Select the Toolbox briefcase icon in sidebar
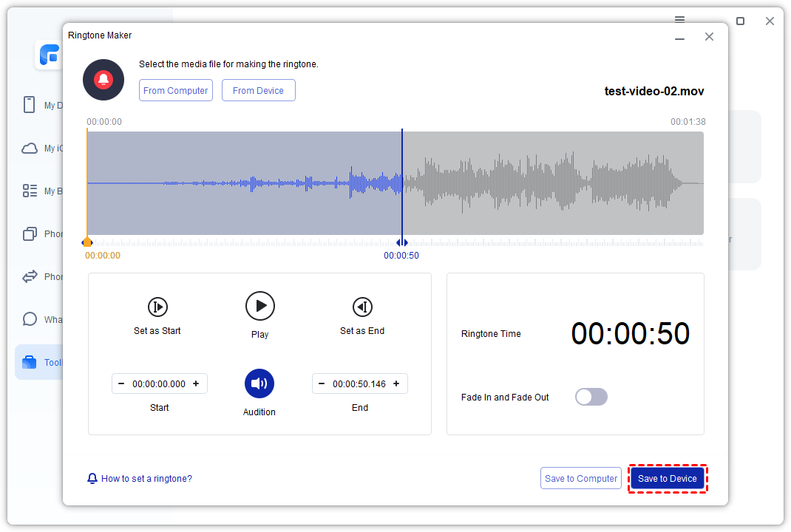Screen dimensions: 791x532 click(30, 362)
